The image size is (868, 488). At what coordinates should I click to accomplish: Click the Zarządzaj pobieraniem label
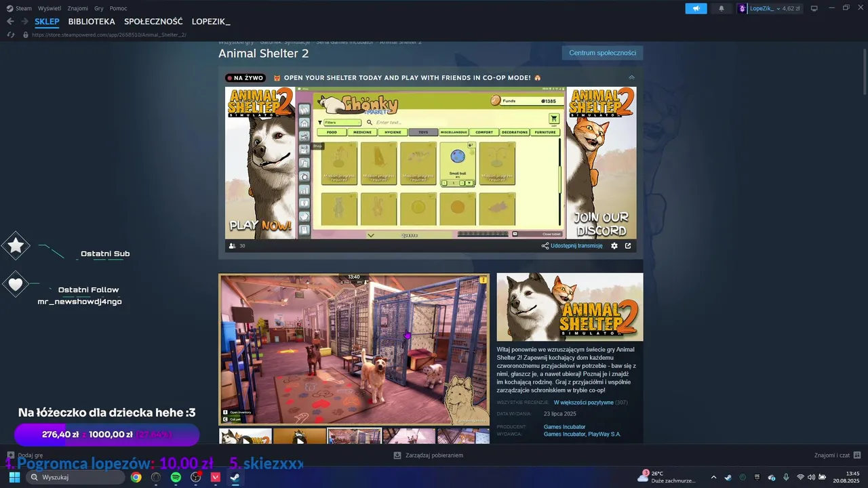tap(434, 455)
